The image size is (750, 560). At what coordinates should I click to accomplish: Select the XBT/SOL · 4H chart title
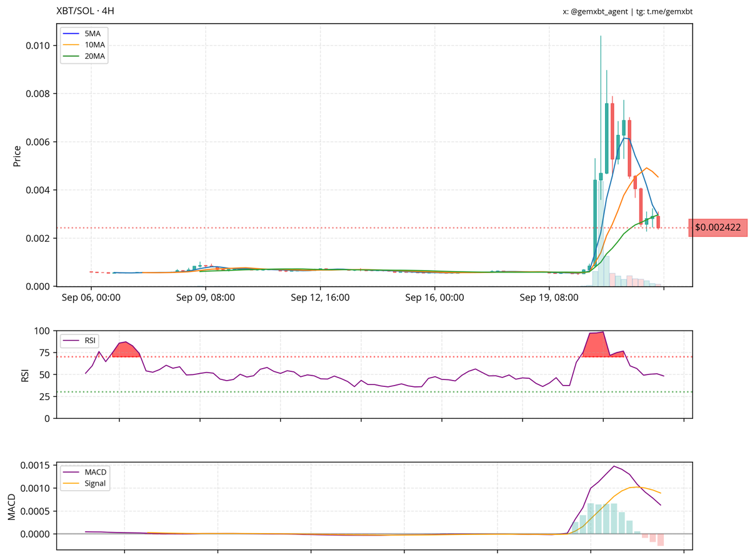(86, 11)
